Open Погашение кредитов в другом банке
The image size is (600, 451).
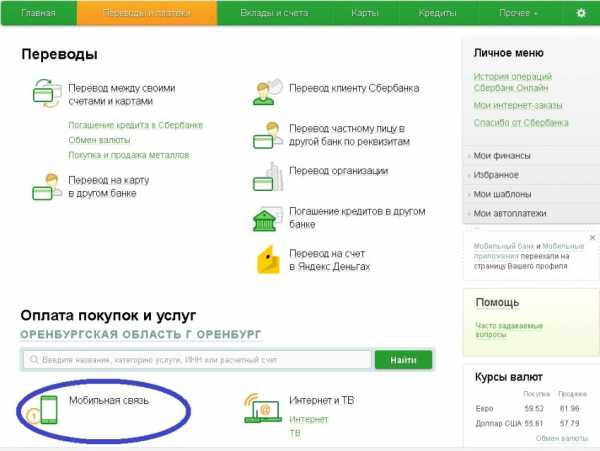(357, 218)
